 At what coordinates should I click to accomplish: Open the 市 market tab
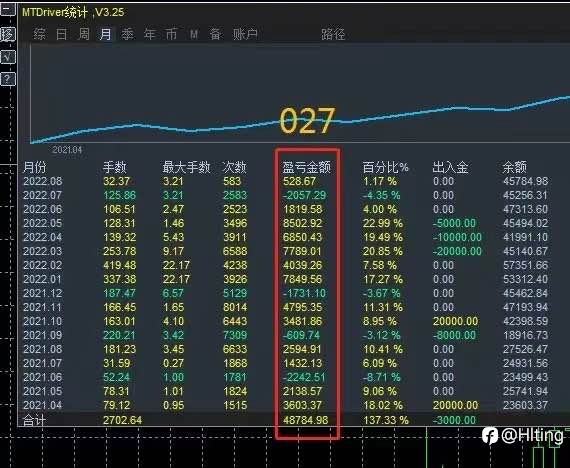(172, 34)
